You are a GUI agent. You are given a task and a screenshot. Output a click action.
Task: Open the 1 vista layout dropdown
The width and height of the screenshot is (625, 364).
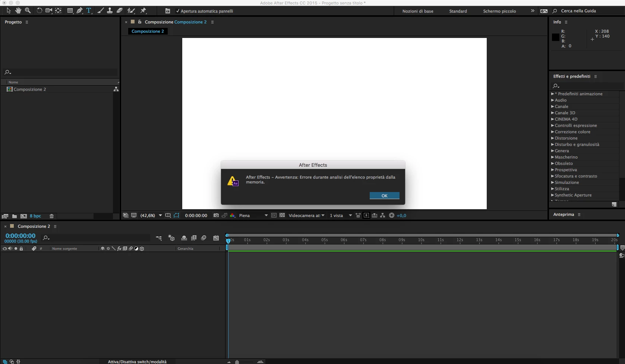coord(341,215)
